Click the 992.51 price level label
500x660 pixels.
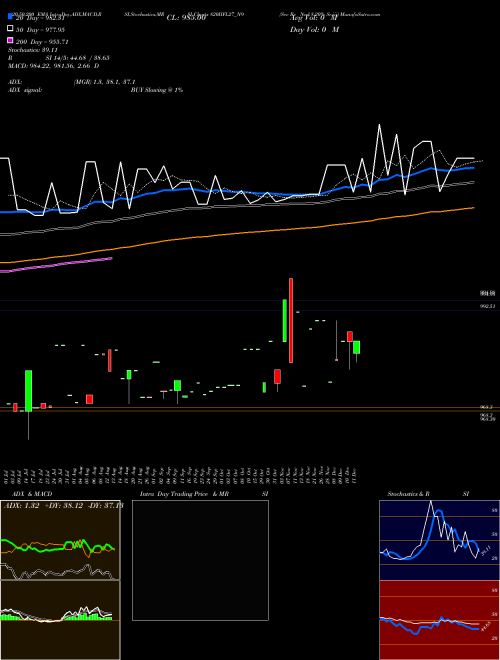pos(488,306)
